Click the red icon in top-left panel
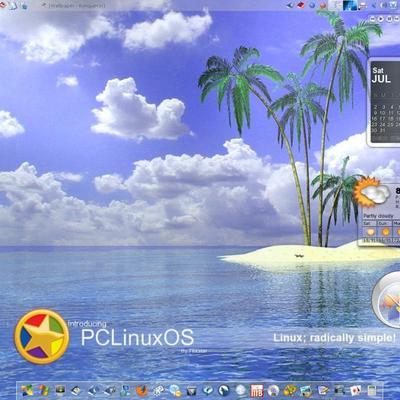 click(x=2, y=5)
